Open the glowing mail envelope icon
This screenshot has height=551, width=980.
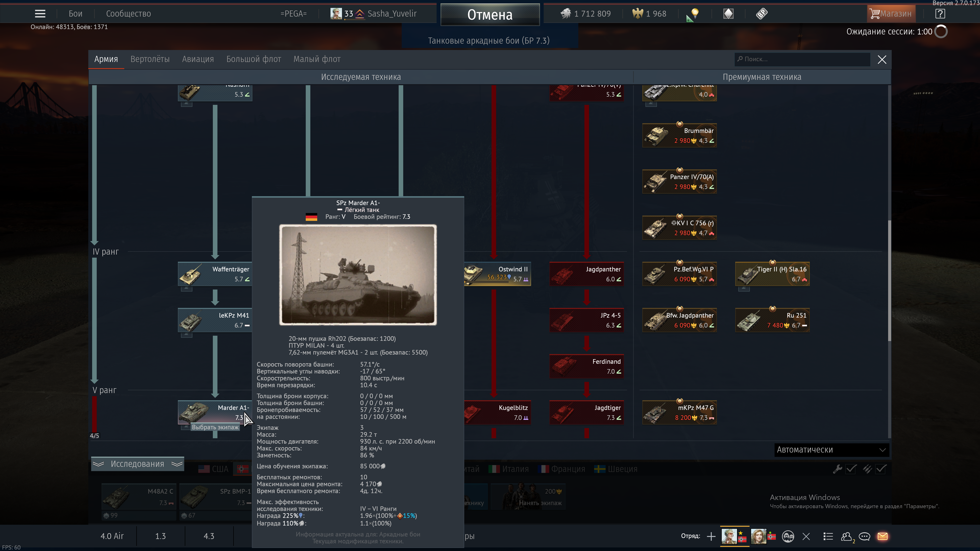click(883, 536)
